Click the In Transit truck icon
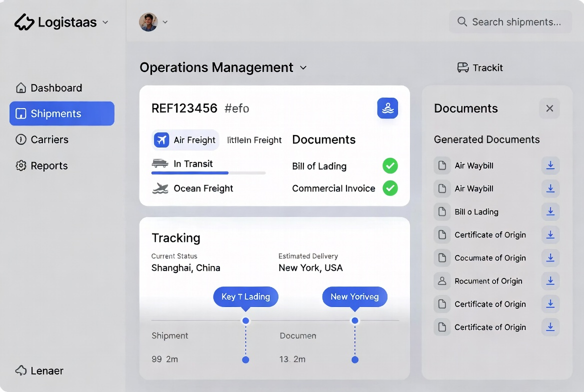This screenshot has height=392, width=584. pyautogui.click(x=160, y=163)
